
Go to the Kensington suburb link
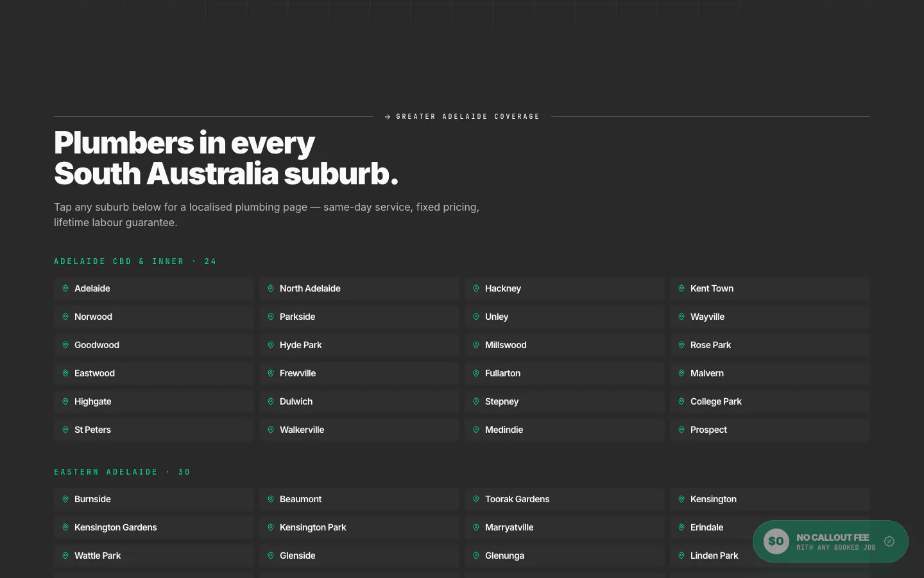click(x=770, y=499)
